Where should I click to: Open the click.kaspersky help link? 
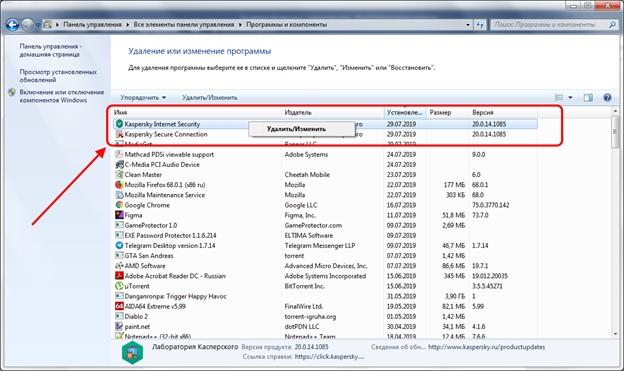click(330, 357)
